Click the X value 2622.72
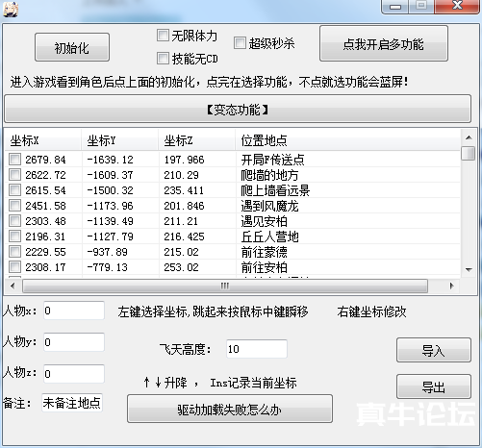 point(45,175)
